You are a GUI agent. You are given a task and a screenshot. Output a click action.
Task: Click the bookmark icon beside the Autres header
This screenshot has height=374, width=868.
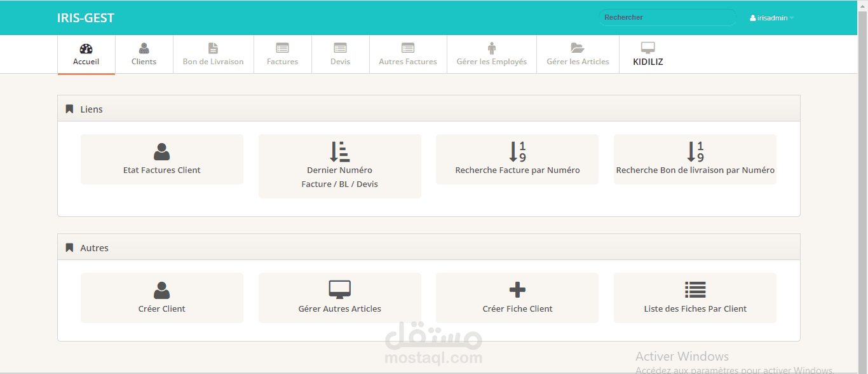click(69, 247)
